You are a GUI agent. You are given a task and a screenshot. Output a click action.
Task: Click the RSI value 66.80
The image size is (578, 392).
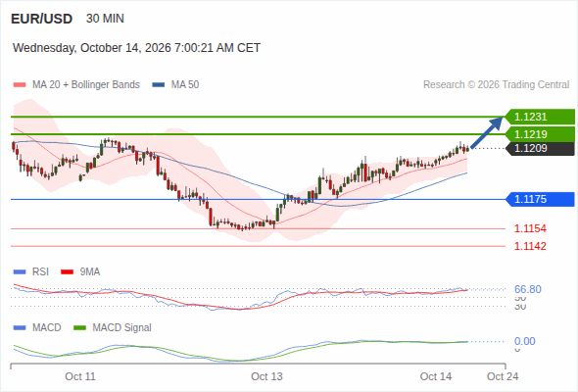point(528,289)
